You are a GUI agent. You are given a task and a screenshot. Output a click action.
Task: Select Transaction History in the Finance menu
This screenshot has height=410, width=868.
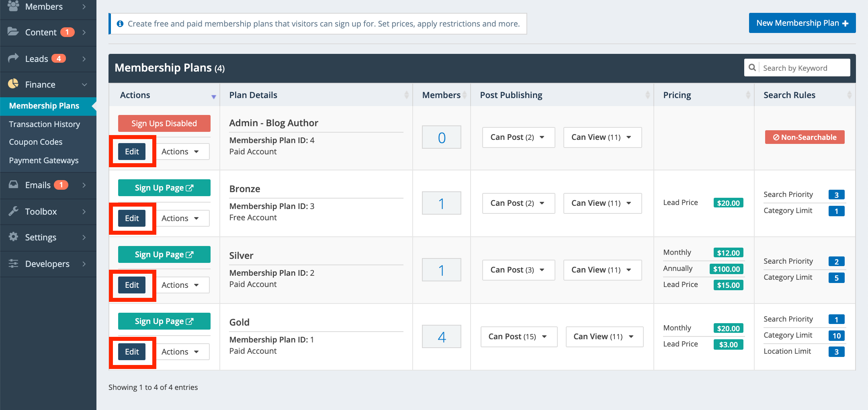click(44, 124)
